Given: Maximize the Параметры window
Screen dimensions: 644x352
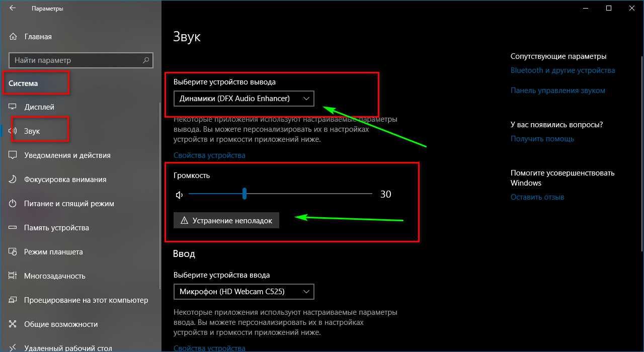Looking at the screenshot, I should coord(609,9).
